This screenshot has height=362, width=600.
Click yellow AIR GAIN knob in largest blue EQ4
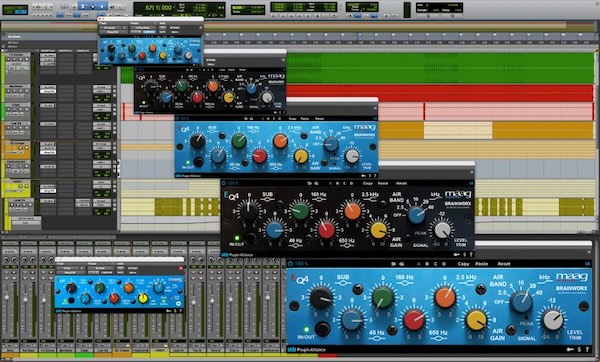pyautogui.click(x=476, y=320)
